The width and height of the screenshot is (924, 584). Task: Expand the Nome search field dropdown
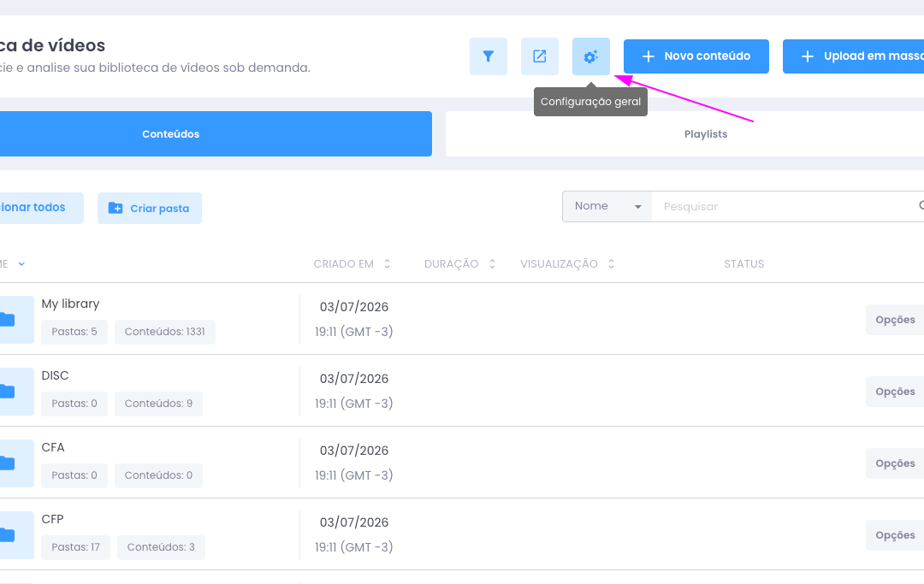(x=607, y=207)
